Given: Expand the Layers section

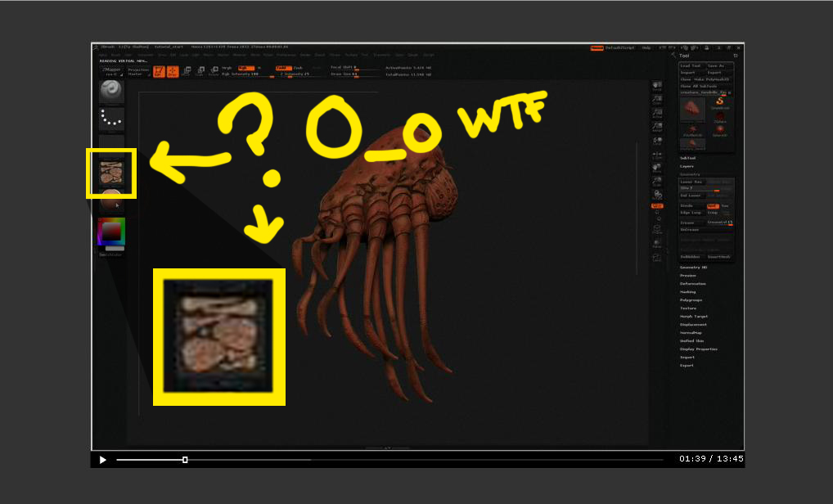Looking at the screenshot, I should pos(687,166).
